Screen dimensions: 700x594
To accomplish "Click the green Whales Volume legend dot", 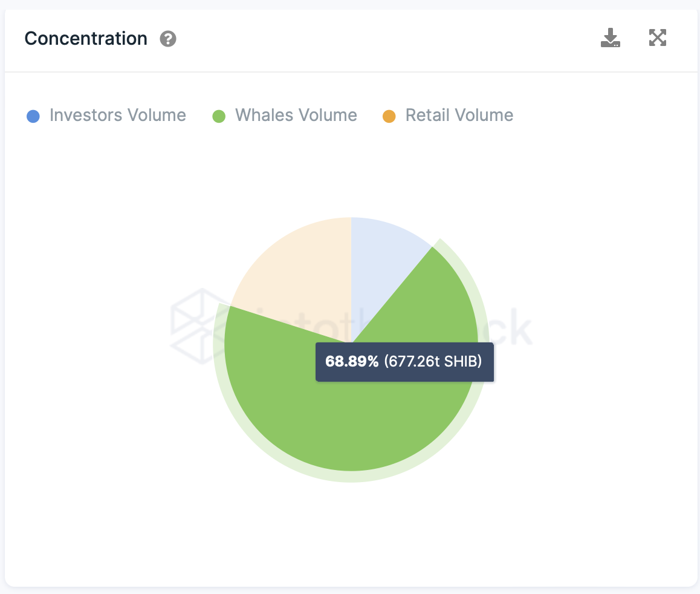I will click(x=219, y=116).
